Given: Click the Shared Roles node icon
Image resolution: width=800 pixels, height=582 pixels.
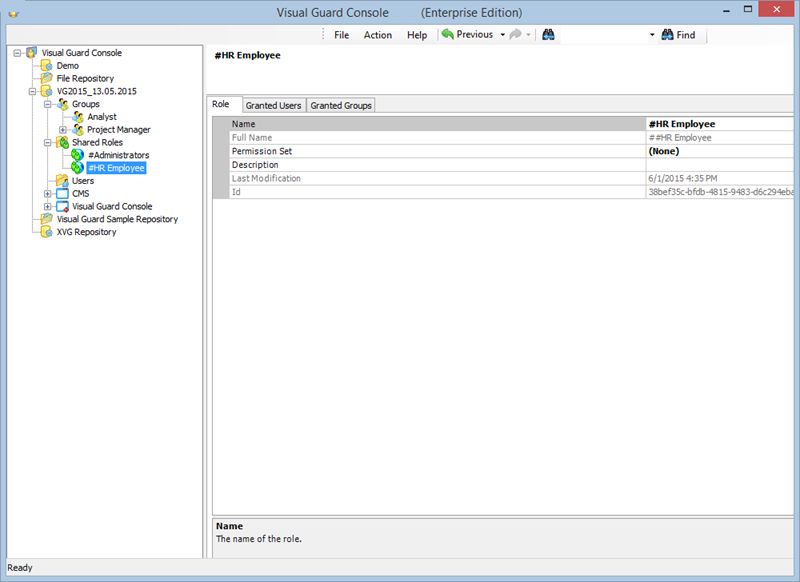Looking at the screenshot, I should pos(62,142).
